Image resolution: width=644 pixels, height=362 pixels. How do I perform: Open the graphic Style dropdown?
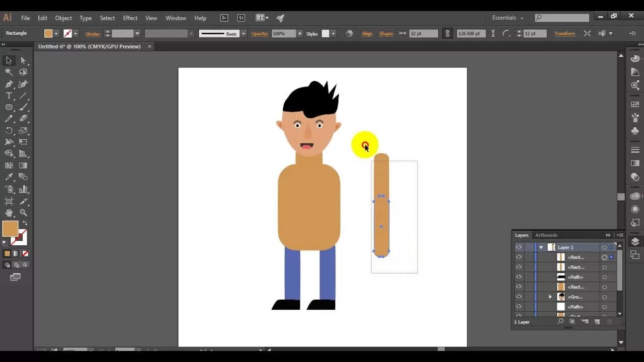click(333, 34)
